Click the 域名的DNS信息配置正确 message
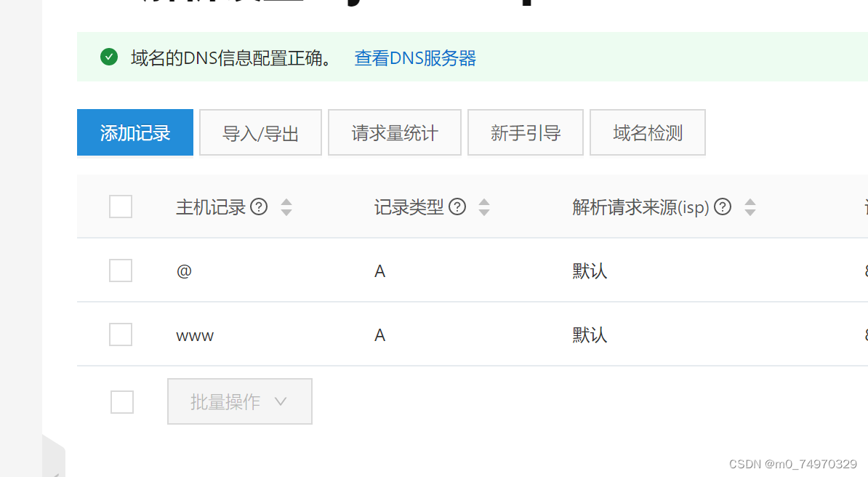Image resolution: width=868 pixels, height=477 pixels. tap(231, 58)
